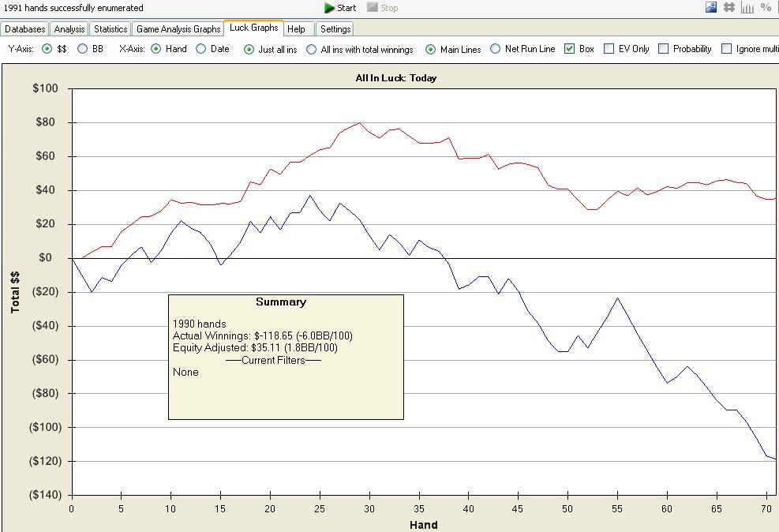
Task: Select BB for the Y-Axis
Action: click(82, 49)
